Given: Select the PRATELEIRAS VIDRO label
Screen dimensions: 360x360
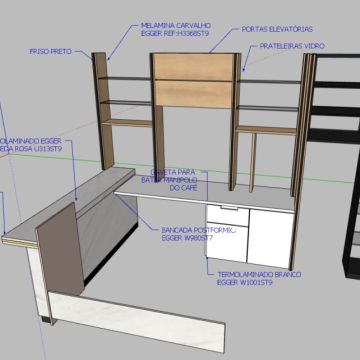Looking at the screenshot, I should point(292,46).
